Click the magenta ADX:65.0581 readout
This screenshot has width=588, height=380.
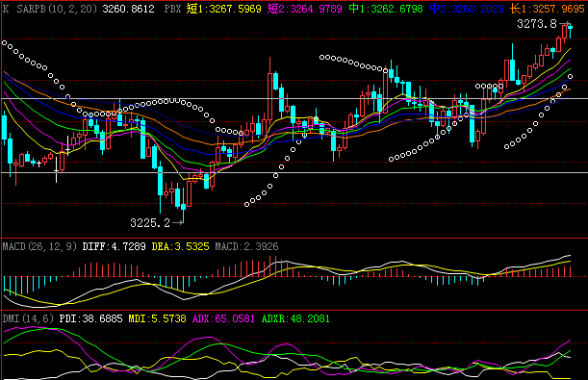223,319
